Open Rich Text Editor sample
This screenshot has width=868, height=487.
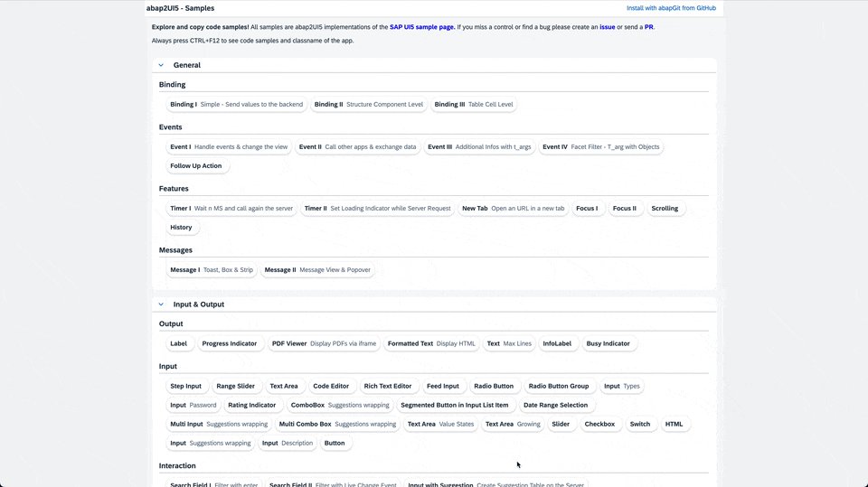(x=388, y=386)
